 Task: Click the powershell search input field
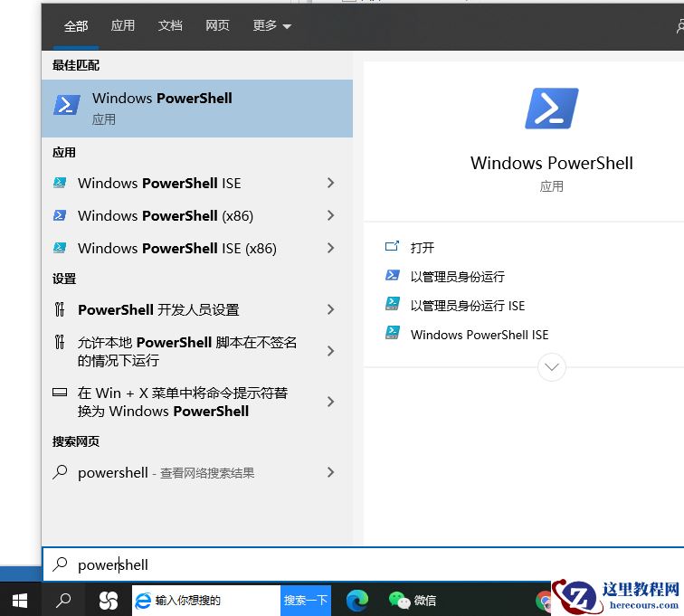coord(363,564)
